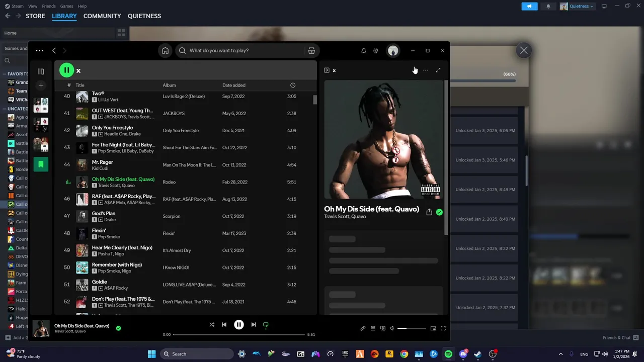
Task: Skip to the next track
Action: (254, 325)
